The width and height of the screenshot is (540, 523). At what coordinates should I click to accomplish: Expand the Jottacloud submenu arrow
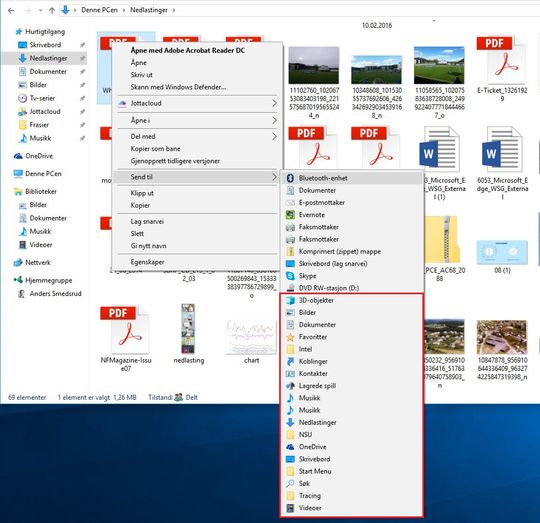274,103
